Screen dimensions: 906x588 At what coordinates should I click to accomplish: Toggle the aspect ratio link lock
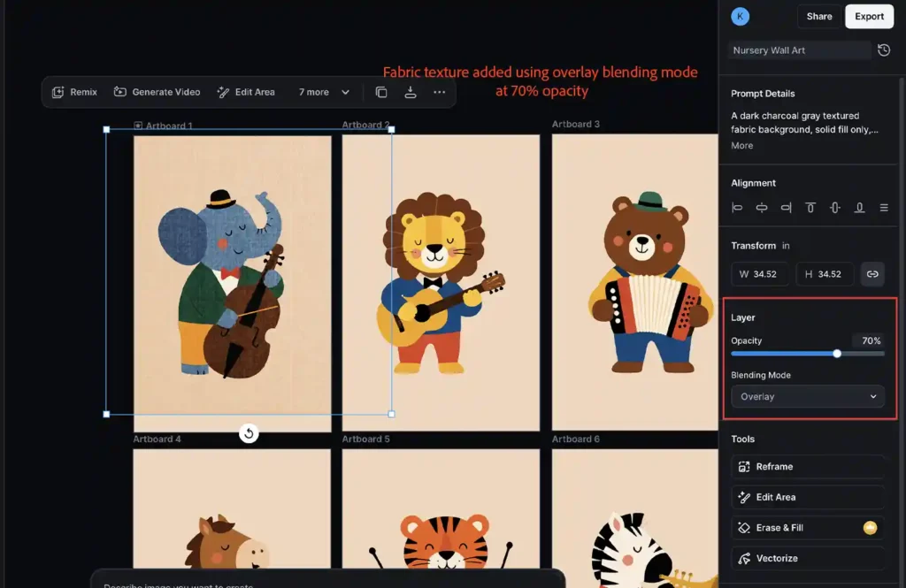871,274
